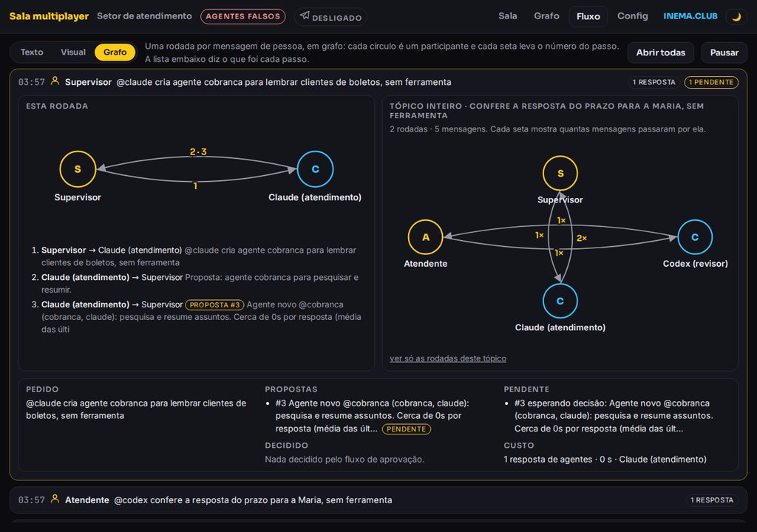Click the Atendente person icon in bottom row

[x=55, y=499]
